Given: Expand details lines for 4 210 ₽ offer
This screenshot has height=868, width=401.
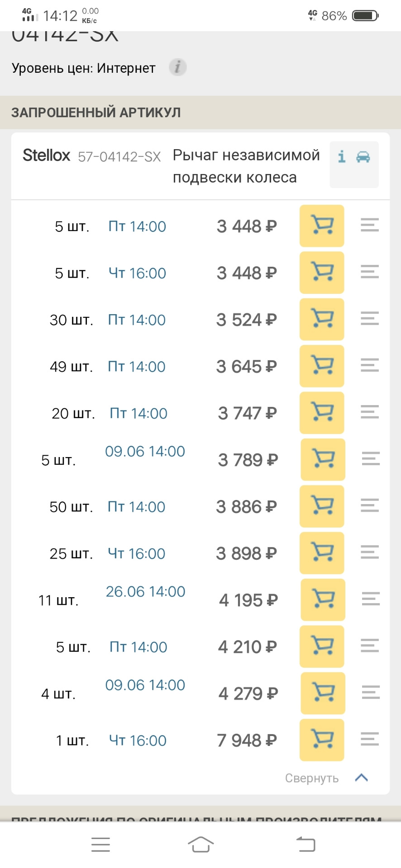Looking at the screenshot, I should point(369,646).
